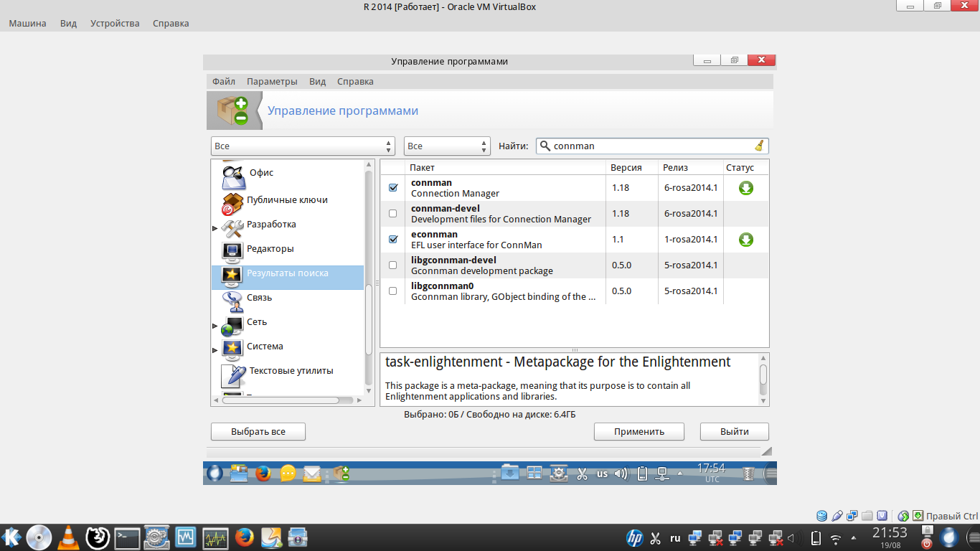This screenshot has height=551, width=980.
Task: Click the green install status icon for econnman
Action: tap(745, 240)
